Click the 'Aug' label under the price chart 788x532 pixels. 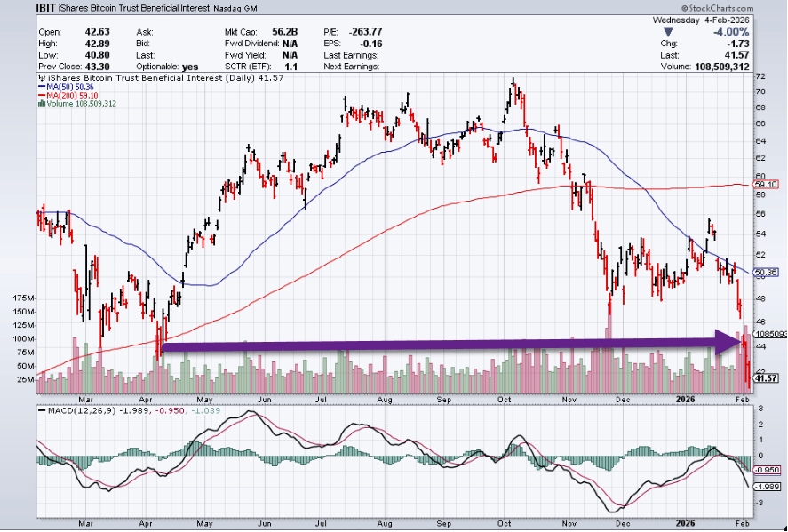(x=385, y=400)
